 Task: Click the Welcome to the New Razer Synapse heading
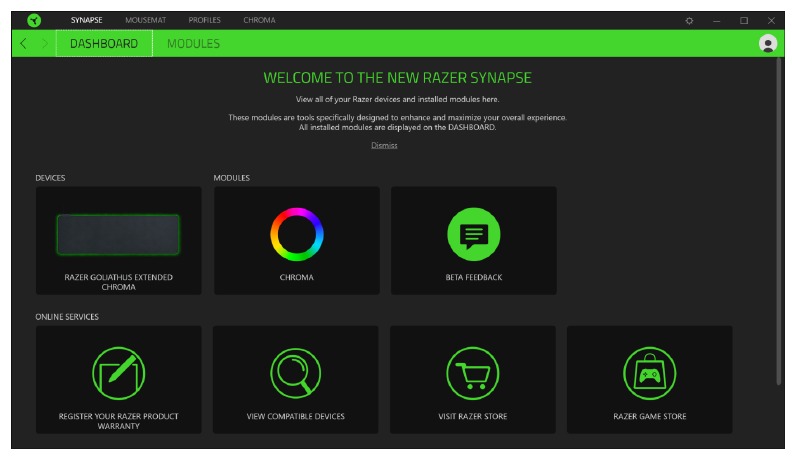(398, 78)
